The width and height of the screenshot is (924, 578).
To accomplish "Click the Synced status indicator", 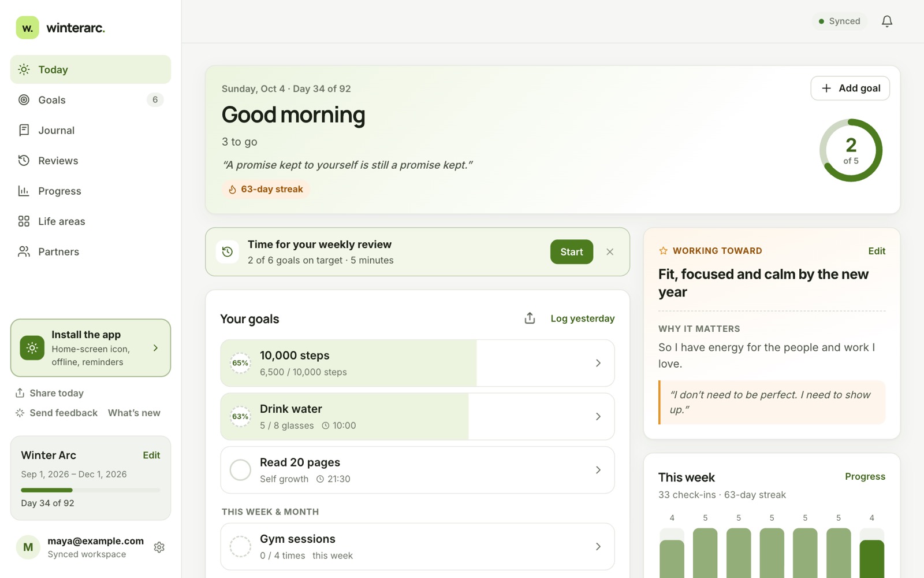I will coord(839,21).
